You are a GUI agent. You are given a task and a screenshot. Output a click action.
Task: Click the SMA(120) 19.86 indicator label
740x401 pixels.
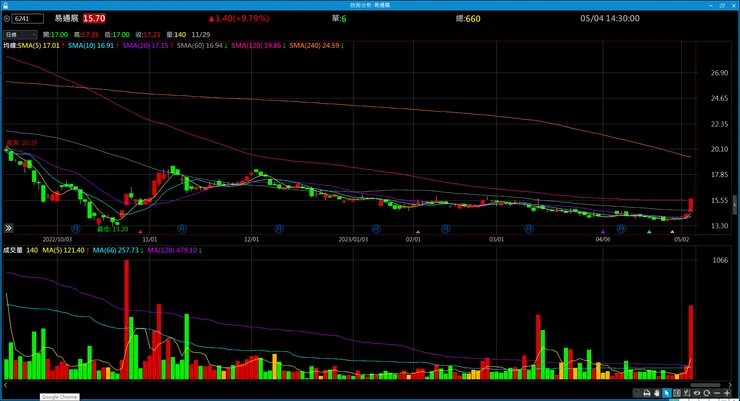[x=256, y=45]
